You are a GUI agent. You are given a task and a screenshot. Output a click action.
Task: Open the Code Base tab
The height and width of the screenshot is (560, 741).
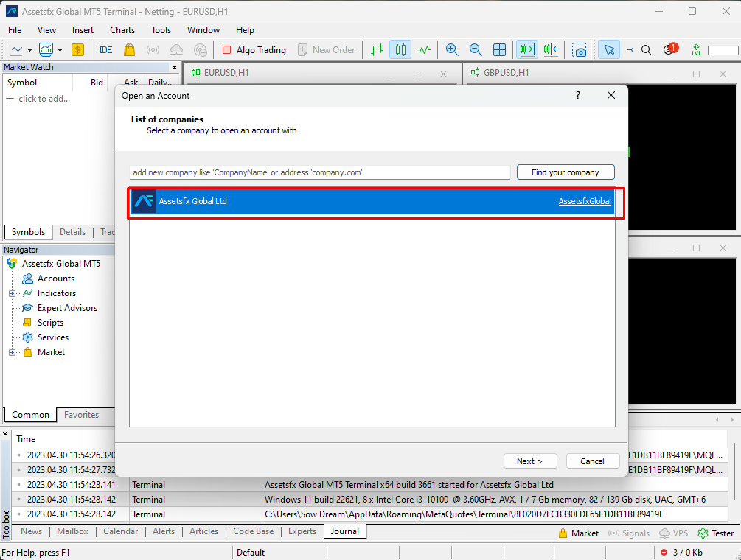(254, 531)
